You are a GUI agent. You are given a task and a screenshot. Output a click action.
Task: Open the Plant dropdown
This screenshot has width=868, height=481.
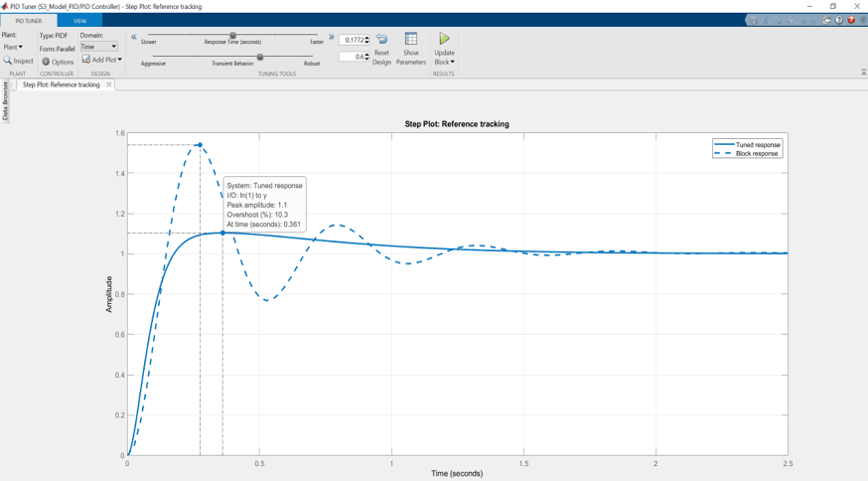tap(13, 47)
